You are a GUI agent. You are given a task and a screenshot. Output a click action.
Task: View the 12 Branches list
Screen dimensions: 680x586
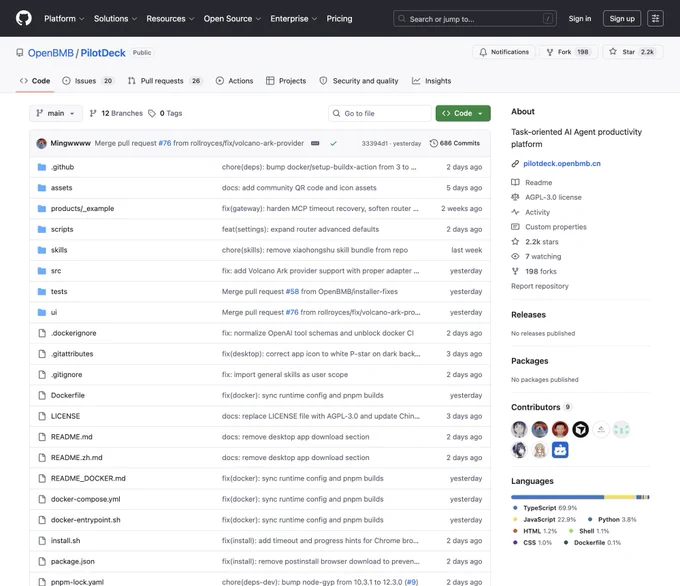pos(116,113)
